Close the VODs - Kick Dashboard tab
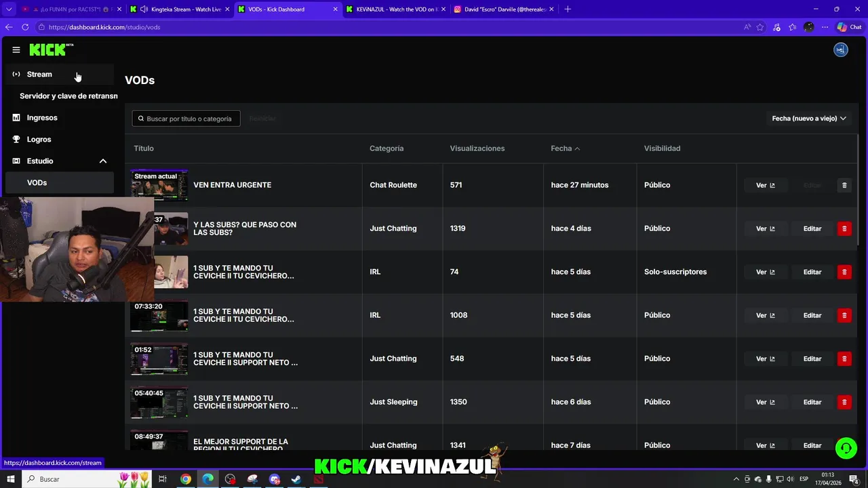 tap(336, 9)
